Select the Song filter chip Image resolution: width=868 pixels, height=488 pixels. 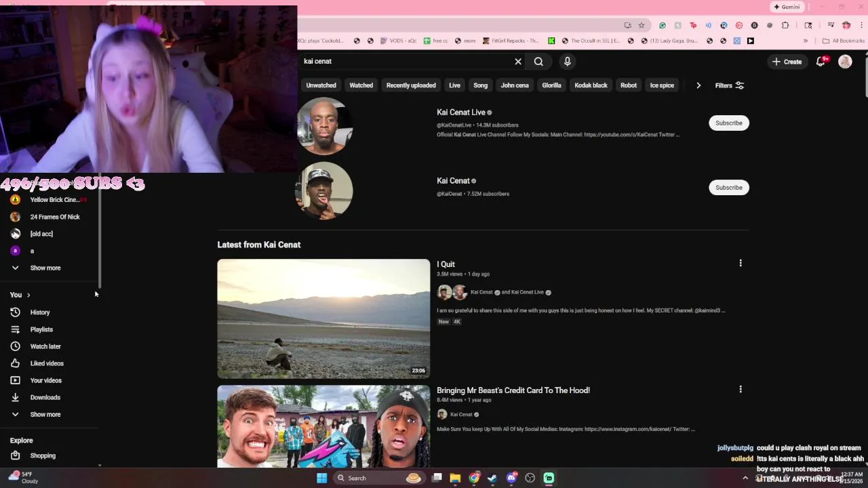480,85
